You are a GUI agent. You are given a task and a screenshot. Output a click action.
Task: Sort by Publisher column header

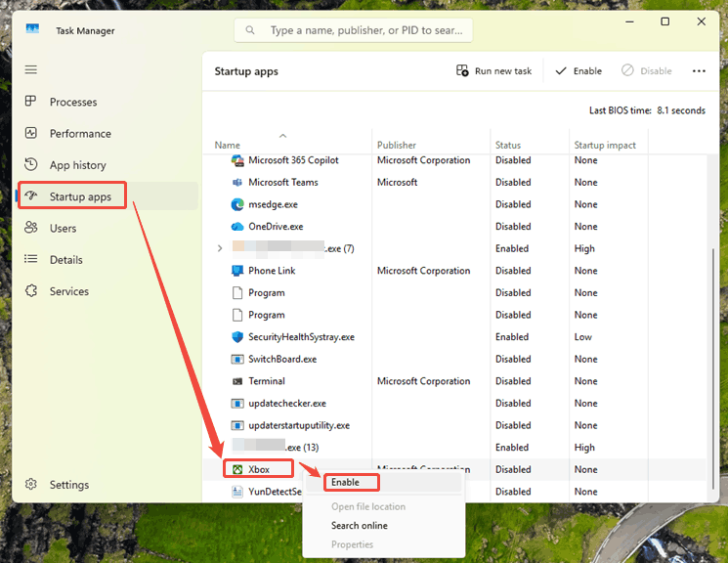click(397, 145)
